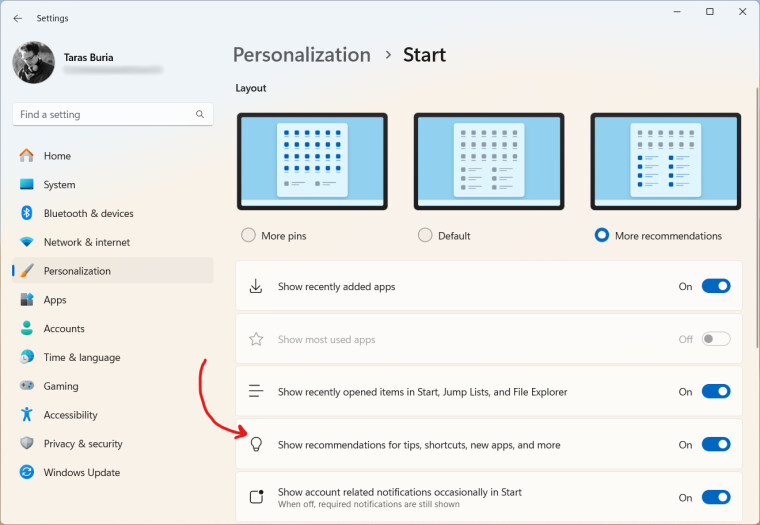Viewport: 760px width, 525px height.
Task: Turn off Show recently added apps toggle
Action: pyautogui.click(x=715, y=287)
